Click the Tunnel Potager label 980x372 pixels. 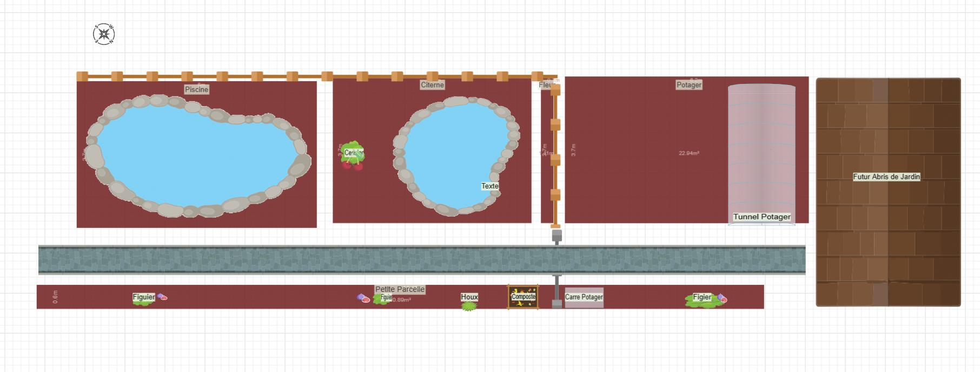coord(762,217)
